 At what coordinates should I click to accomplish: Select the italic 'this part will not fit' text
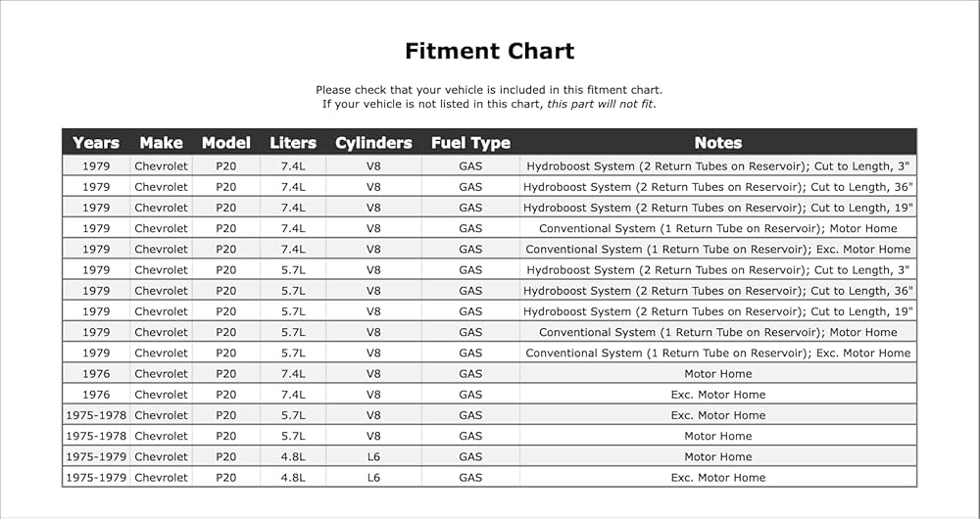pos(600,105)
